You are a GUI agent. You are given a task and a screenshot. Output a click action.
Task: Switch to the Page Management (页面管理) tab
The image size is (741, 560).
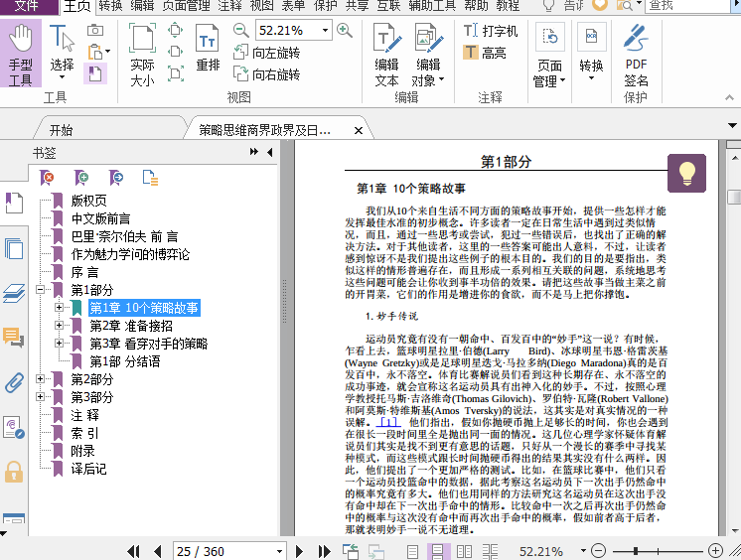pyautogui.click(x=186, y=6)
